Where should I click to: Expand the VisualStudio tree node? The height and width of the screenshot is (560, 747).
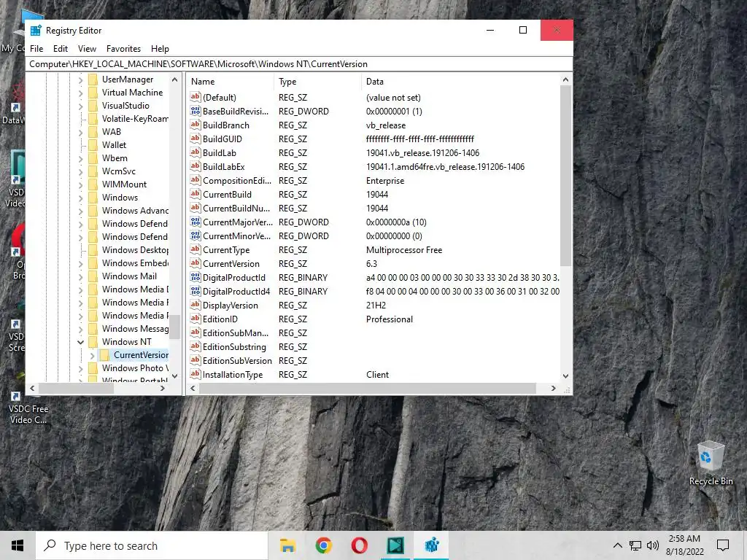click(80, 106)
